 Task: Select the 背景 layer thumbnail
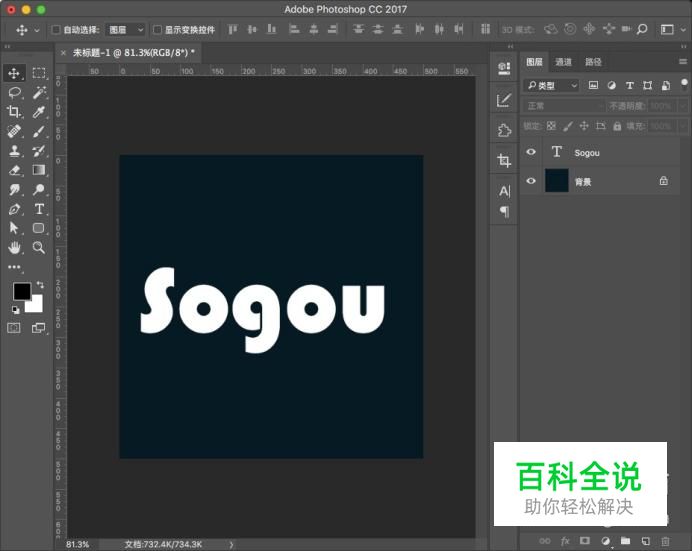[x=556, y=181]
